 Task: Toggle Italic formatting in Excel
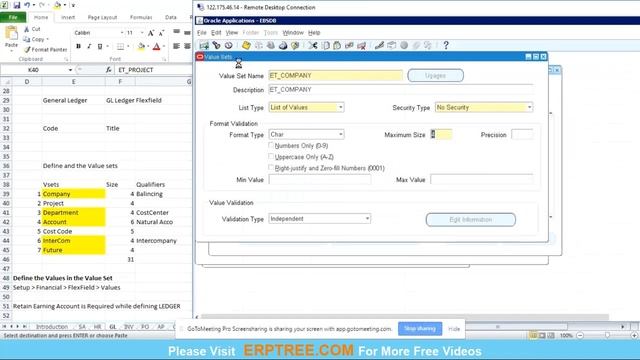89,47
